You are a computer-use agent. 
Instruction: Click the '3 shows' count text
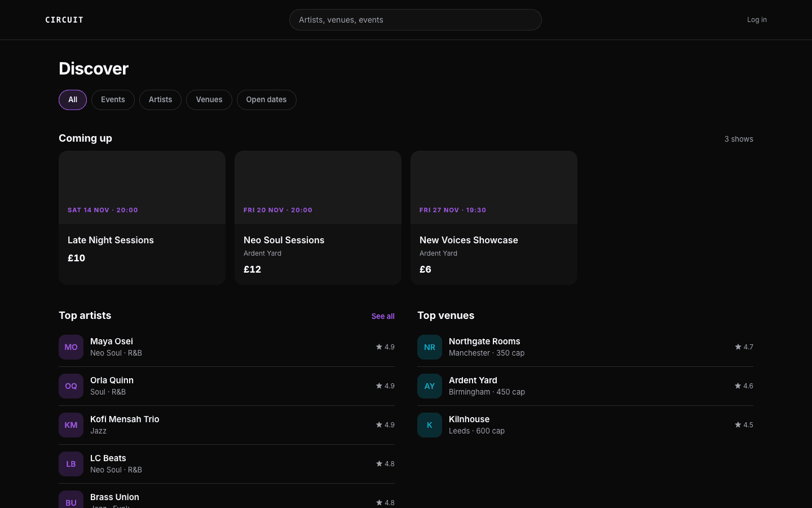point(739,139)
